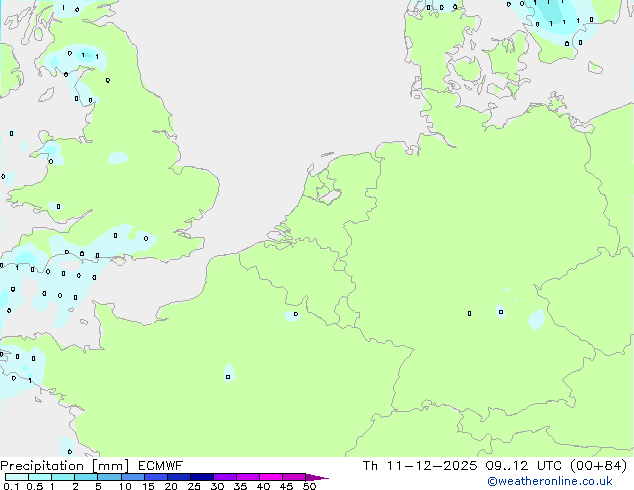Click the Precipitation [mm] legend title

tap(64, 465)
